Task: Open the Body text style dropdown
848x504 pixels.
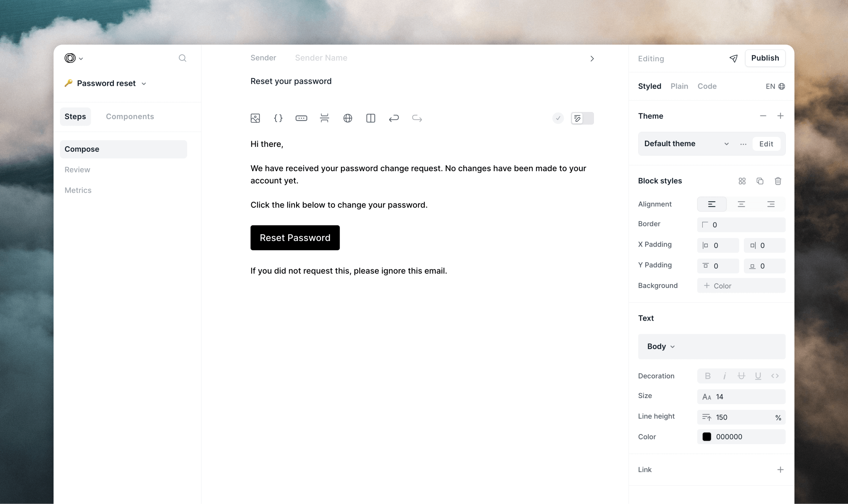Action: [x=661, y=347]
